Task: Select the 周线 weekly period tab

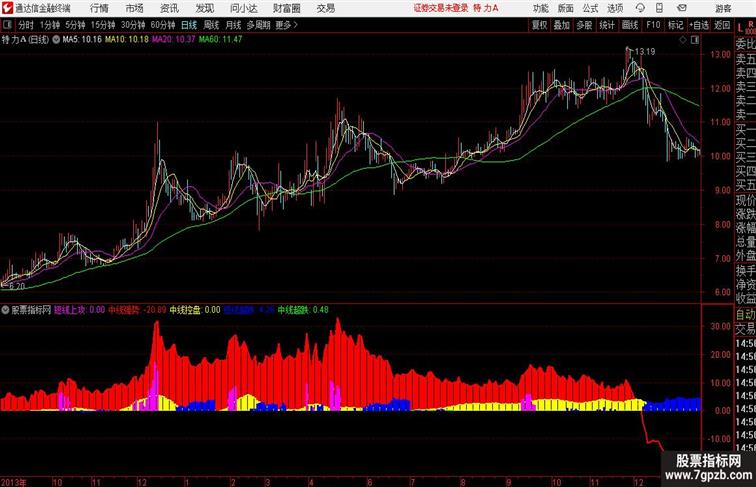Action: tap(211, 25)
